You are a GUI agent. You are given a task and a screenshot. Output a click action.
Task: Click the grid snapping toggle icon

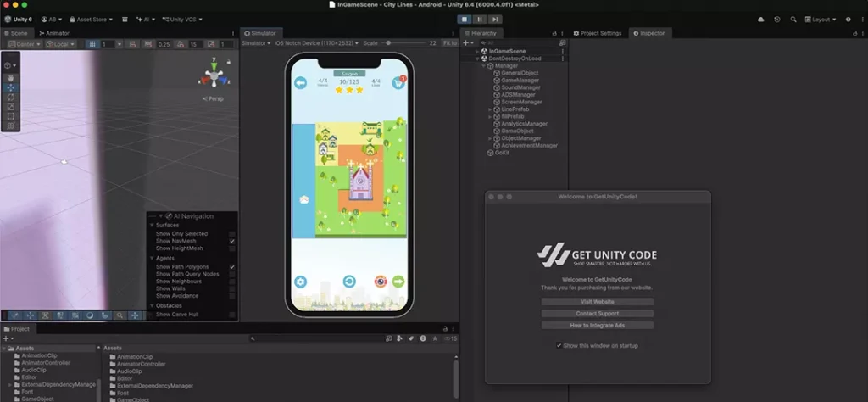coord(92,44)
